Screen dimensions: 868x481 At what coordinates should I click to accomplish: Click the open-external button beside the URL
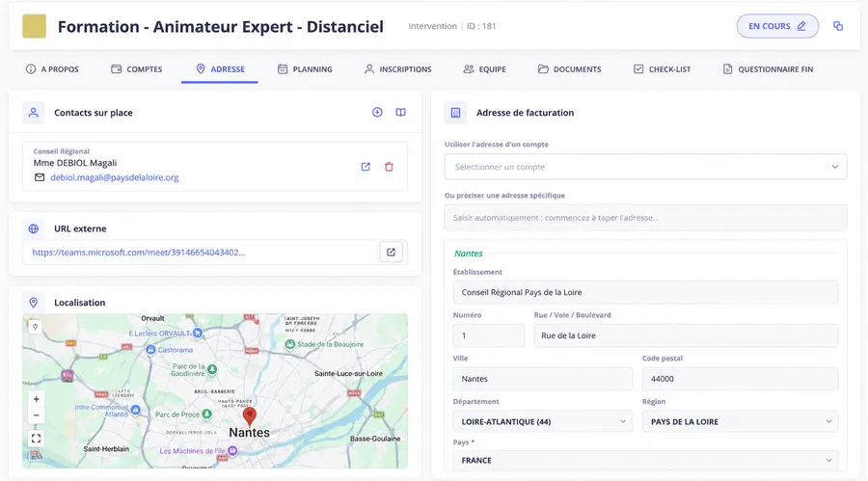point(391,253)
